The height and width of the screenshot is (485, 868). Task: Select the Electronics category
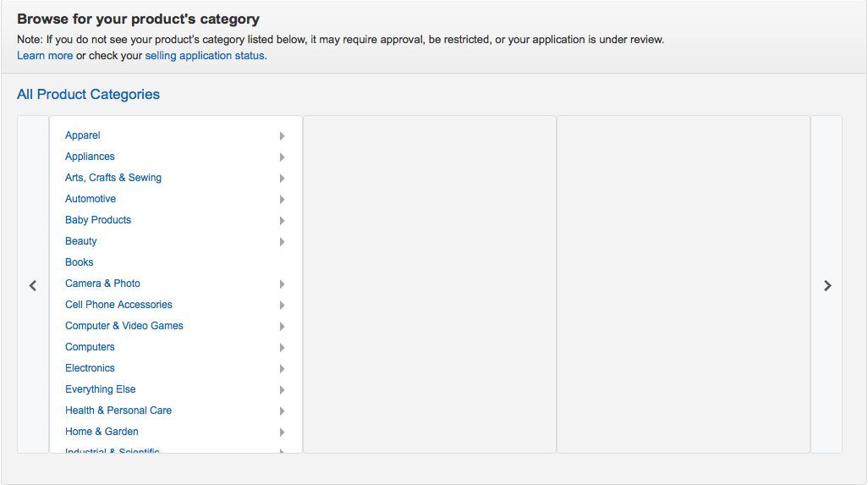90,368
